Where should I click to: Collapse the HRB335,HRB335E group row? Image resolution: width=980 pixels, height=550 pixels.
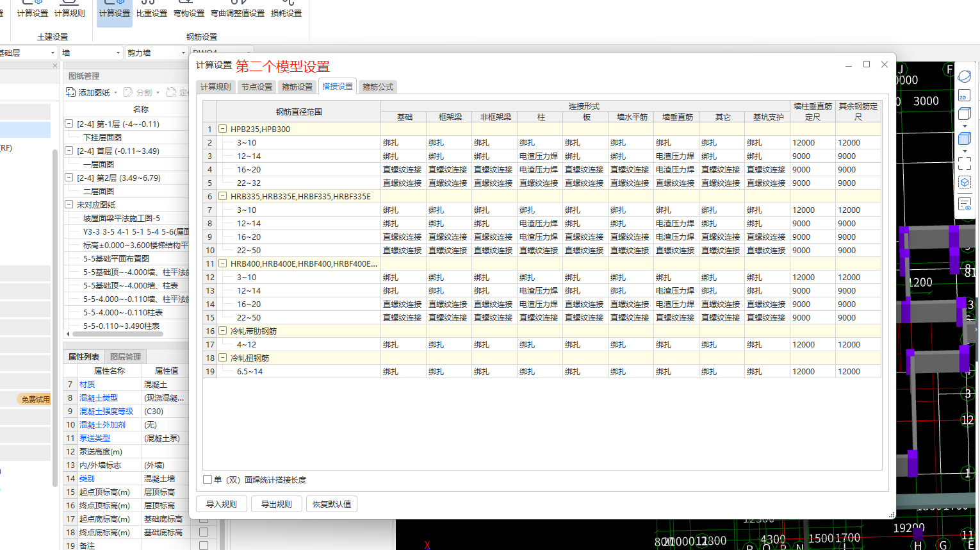pyautogui.click(x=223, y=196)
